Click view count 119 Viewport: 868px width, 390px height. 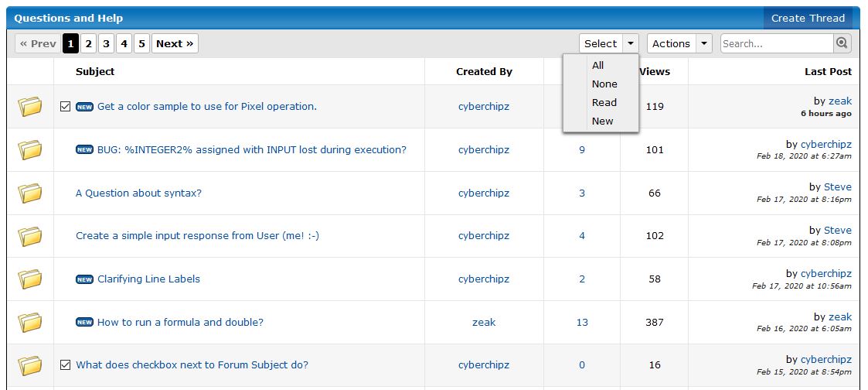point(655,106)
